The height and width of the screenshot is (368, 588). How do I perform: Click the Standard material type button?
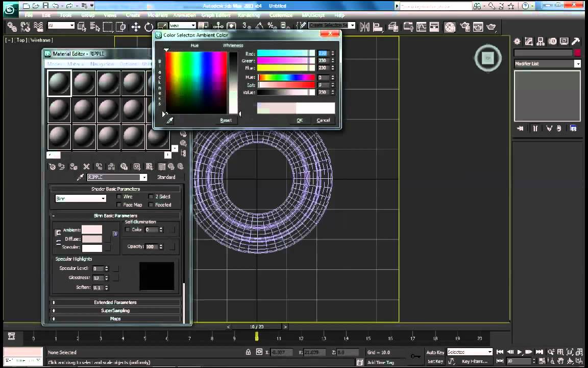pos(166,177)
